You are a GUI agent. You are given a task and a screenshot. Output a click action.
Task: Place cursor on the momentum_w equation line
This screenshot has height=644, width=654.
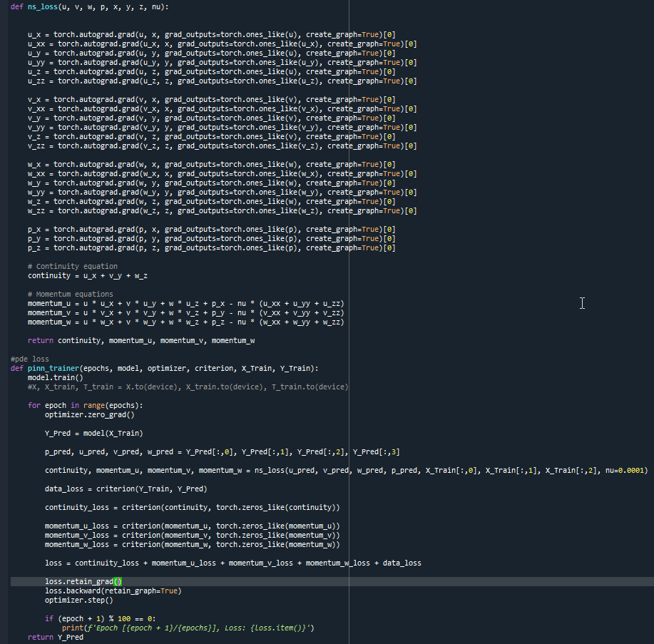point(185,322)
